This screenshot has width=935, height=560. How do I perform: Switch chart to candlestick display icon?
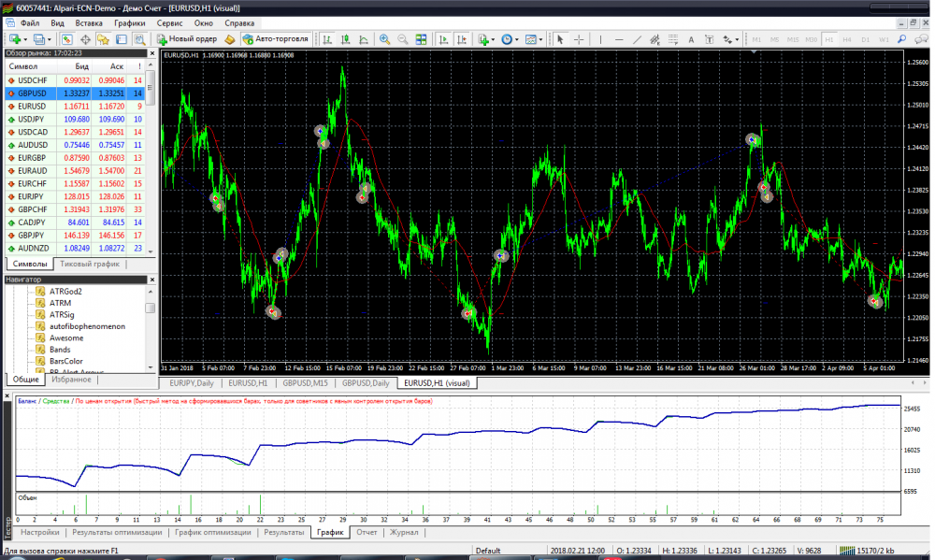pyautogui.click(x=344, y=39)
